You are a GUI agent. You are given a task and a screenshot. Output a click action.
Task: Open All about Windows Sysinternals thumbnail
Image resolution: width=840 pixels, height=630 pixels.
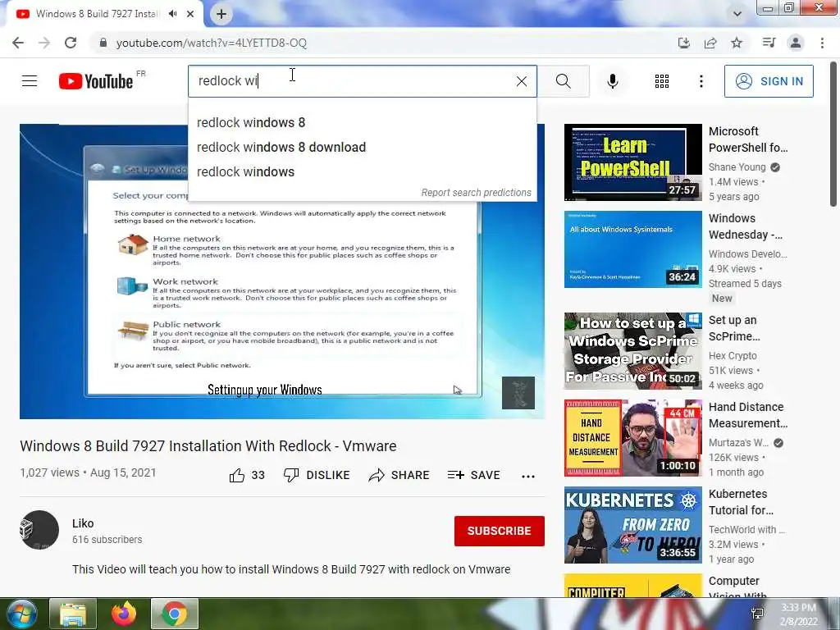point(632,249)
